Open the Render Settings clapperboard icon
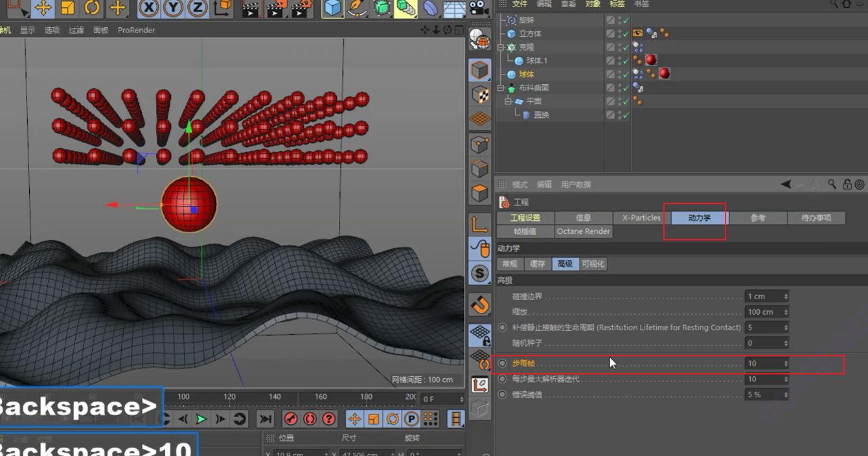This screenshot has width=868, height=456. 300,8
